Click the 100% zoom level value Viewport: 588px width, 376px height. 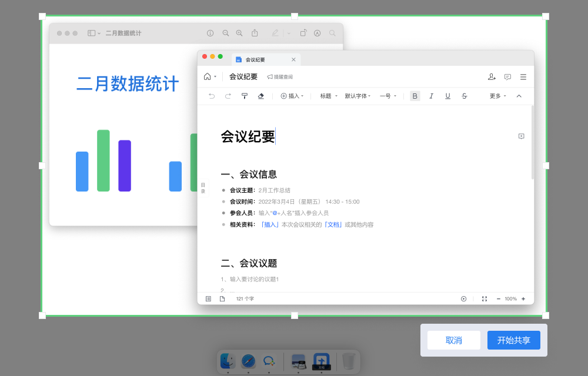pos(511,299)
